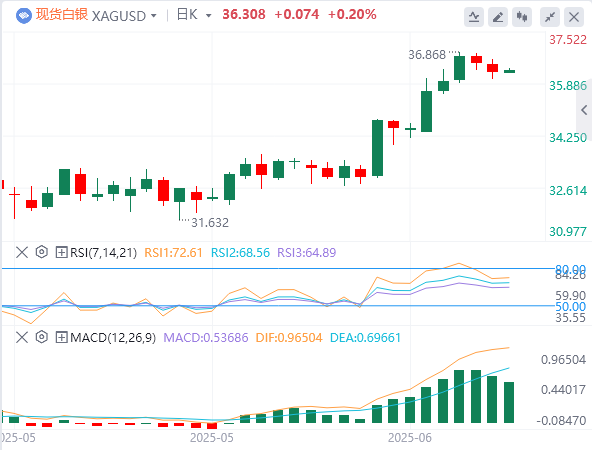Remove the MACD indicator with its X icon
Viewport: 592px width, 450px height.
pyautogui.click(x=22, y=337)
